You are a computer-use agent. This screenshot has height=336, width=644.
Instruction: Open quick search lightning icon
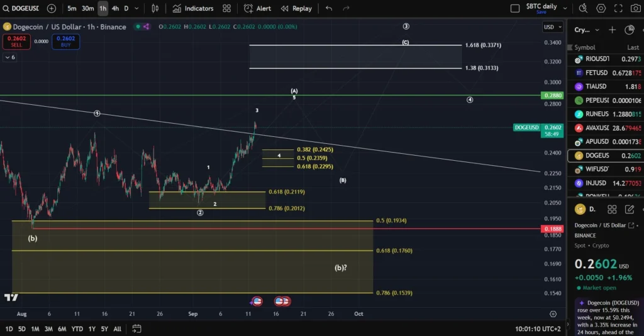click(x=583, y=8)
